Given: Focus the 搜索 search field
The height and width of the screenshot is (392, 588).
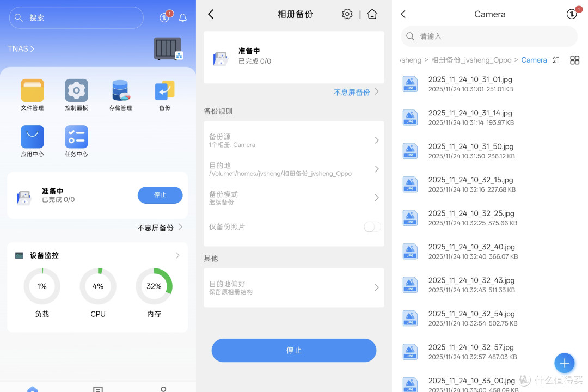Looking at the screenshot, I should [76, 17].
